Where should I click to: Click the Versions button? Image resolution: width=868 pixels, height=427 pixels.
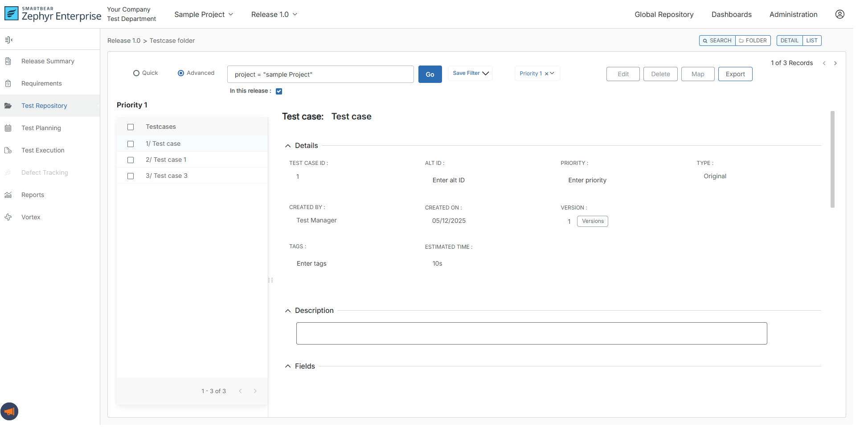592,221
